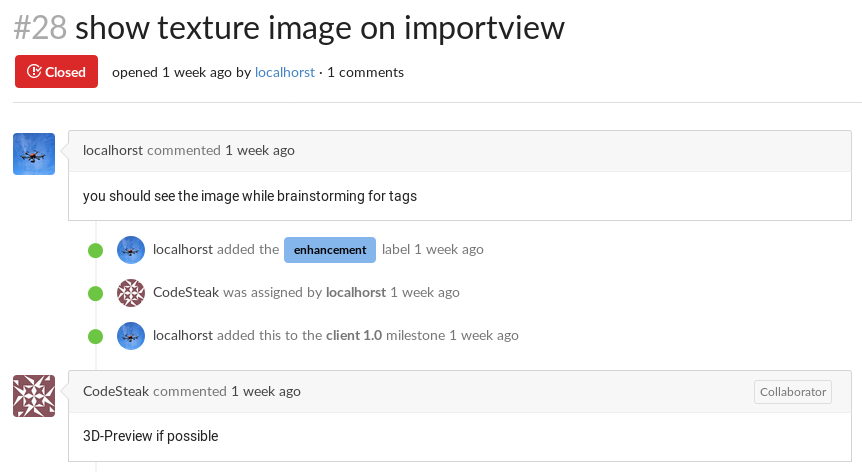Click localhorst name in first comment header
862x472 pixels.
(113, 150)
